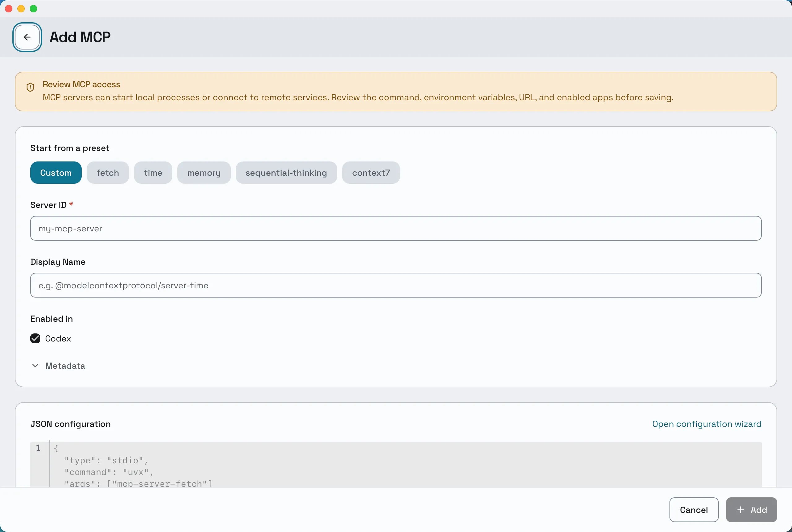Click line number 1 in the editor gutter
Viewport: 792px width, 532px height.
[x=38, y=448]
